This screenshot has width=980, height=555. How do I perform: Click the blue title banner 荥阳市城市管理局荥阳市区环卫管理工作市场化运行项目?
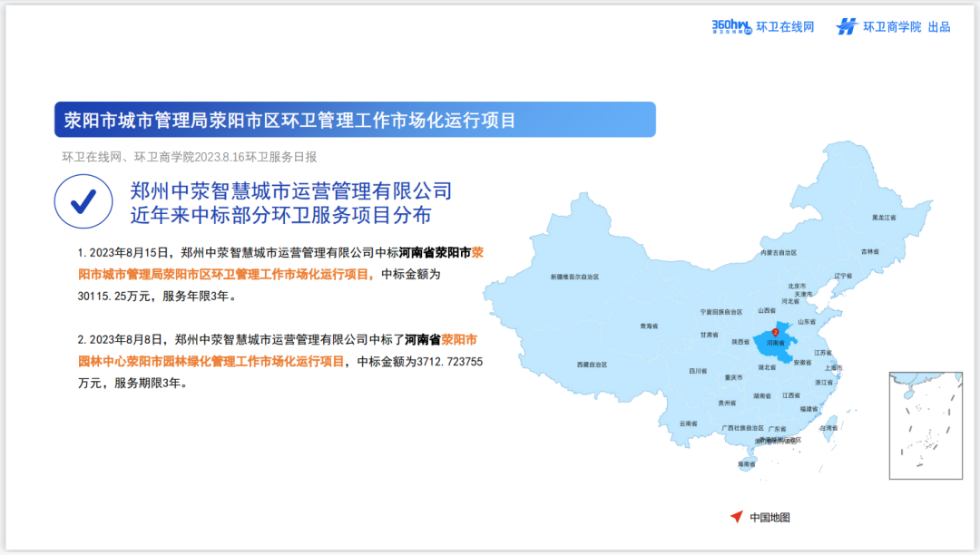point(355,119)
